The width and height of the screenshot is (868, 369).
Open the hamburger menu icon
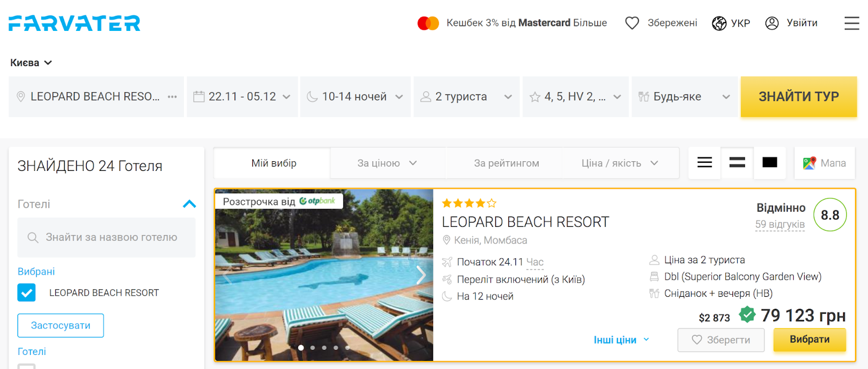[852, 23]
